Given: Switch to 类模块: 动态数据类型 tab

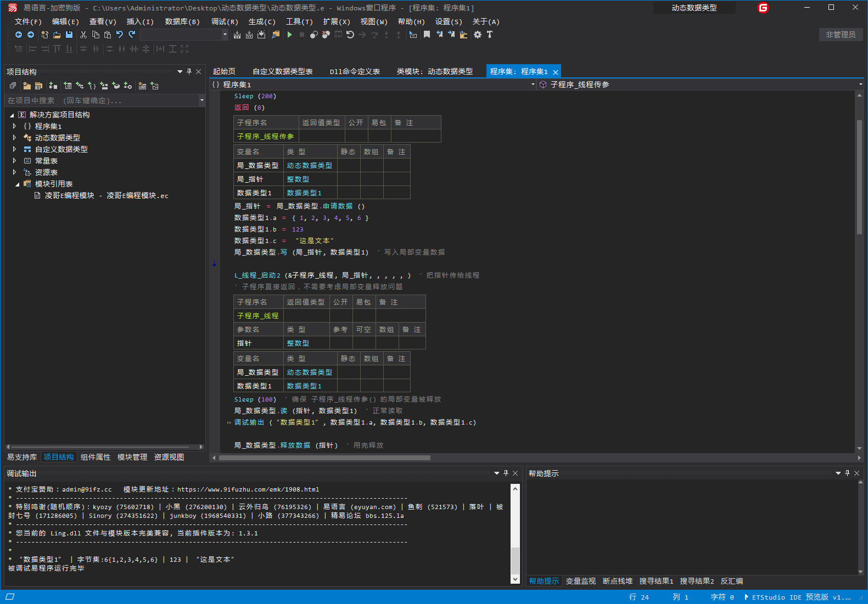Looking at the screenshot, I should point(435,71).
